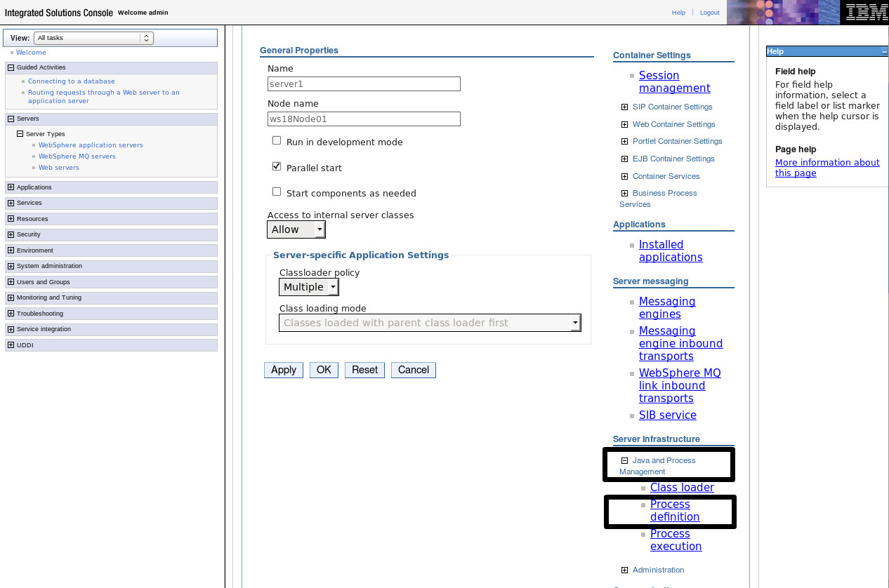Expand Users and Groups section
889x588 pixels.
[11, 282]
